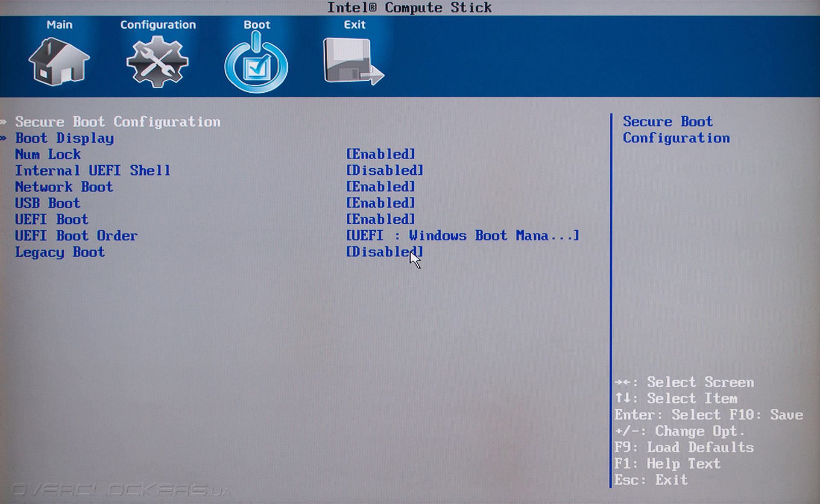
Task: Toggle Num Lock Enabled value
Action: pyautogui.click(x=380, y=154)
